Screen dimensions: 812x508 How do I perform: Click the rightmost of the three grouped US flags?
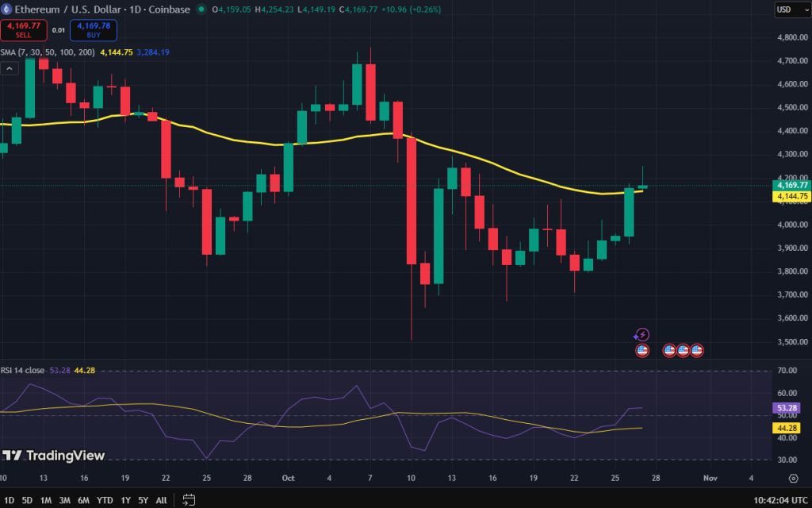pyautogui.click(x=697, y=351)
